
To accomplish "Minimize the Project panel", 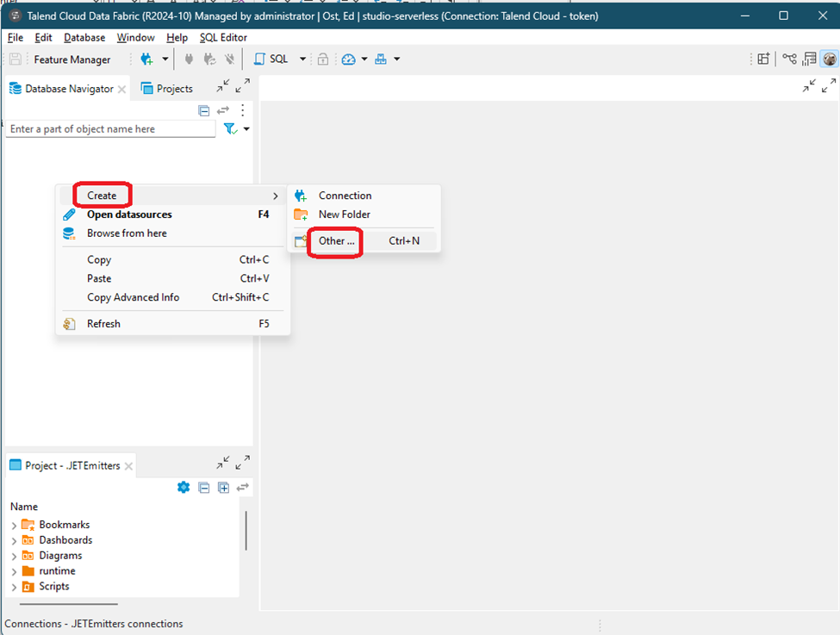I will (x=223, y=463).
